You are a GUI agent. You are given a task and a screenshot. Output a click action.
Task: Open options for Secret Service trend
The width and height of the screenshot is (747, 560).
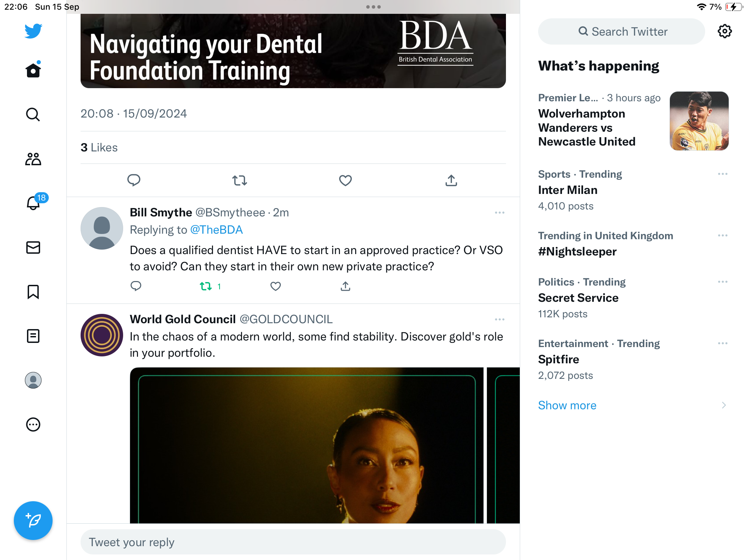click(723, 282)
